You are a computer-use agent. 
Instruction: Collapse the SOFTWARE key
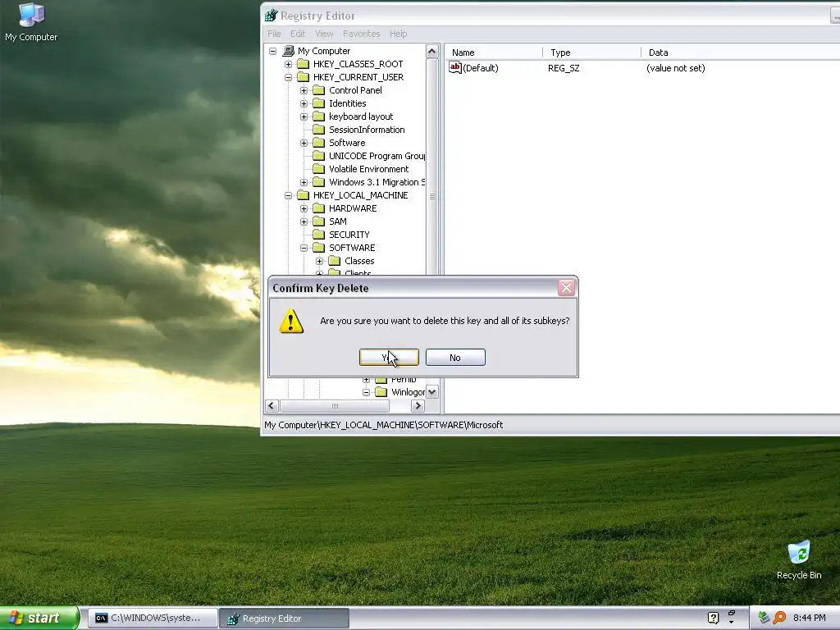304,248
